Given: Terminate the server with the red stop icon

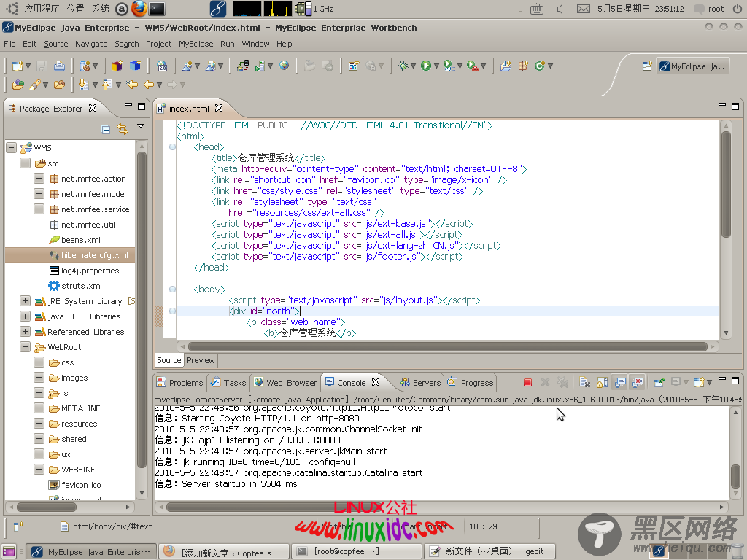Looking at the screenshot, I should click(x=527, y=382).
